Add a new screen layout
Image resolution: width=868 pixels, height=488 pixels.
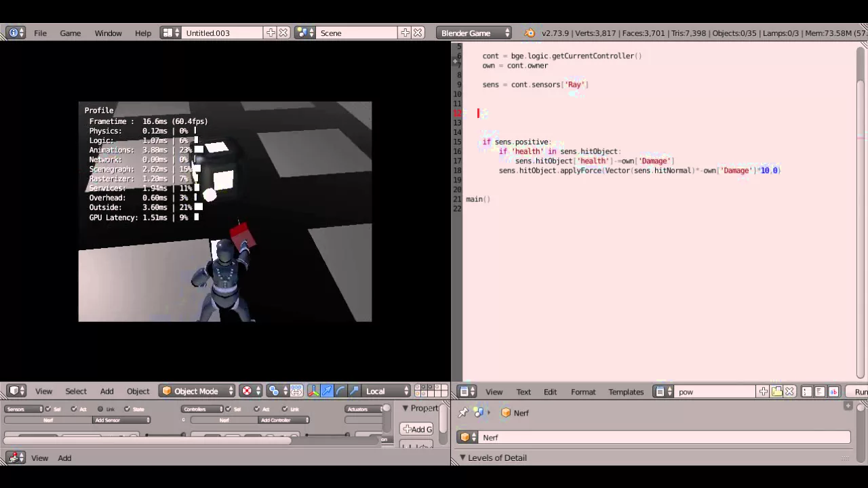click(x=271, y=33)
